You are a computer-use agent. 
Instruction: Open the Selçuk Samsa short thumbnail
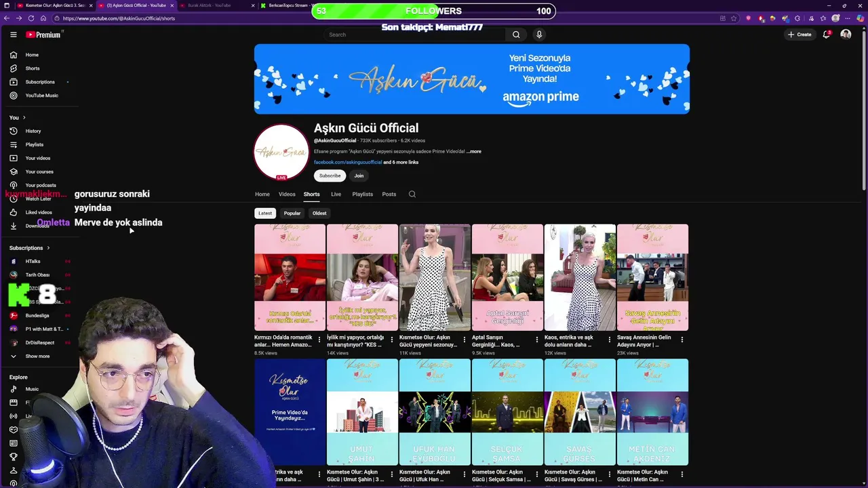pyautogui.click(x=507, y=412)
